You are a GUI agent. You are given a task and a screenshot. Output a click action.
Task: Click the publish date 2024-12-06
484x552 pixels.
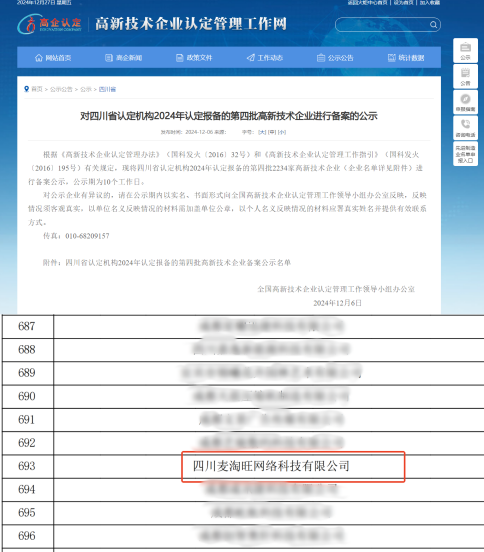199,132
